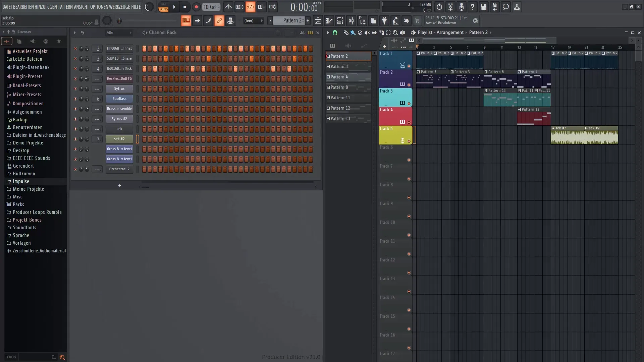Mute the Hihat channel with its green LED
Screen dimensions: 644x362
coord(75,49)
